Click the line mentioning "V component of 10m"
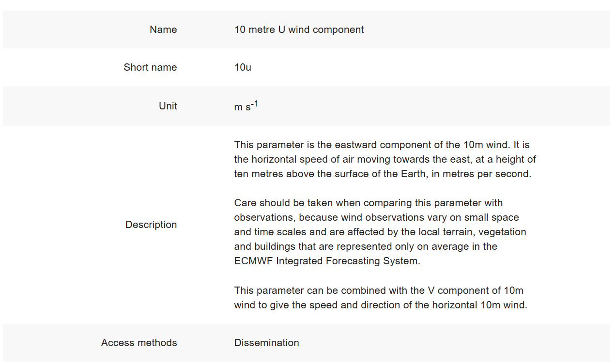 [x=378, y=290]
